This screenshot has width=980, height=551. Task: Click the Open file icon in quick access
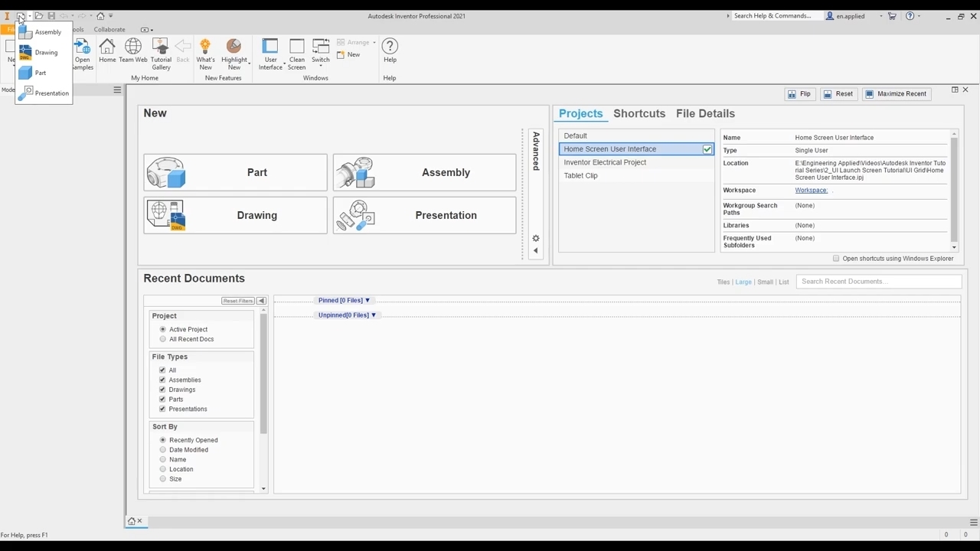click(x=38, y=15)
